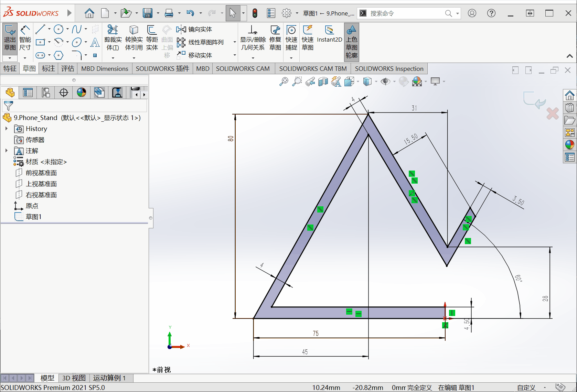This screenshot has height=392, width=577.
Task: Click the red X cancel sketch button
Action: tap(553, 113)
